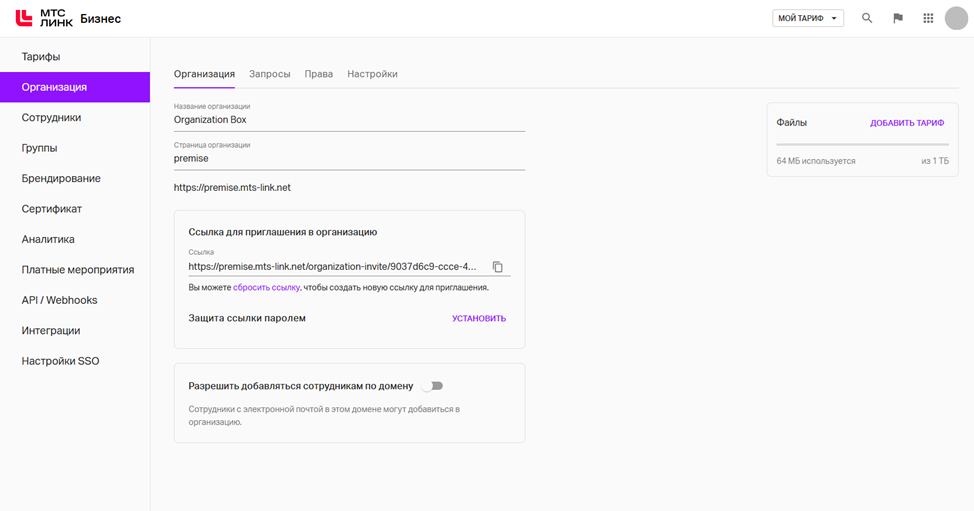Open the user profile avatar

point(957,18)
